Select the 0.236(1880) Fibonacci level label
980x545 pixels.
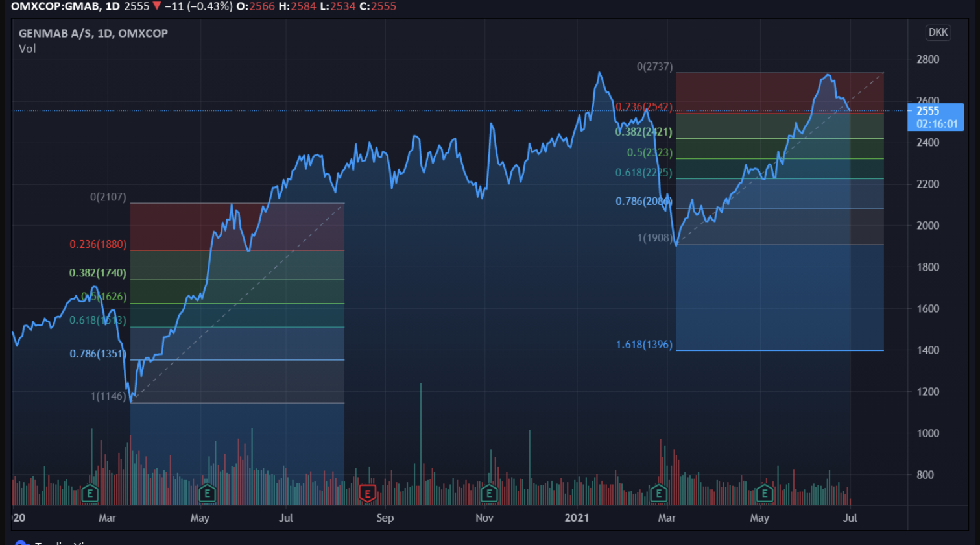click(x=98, y=245)
